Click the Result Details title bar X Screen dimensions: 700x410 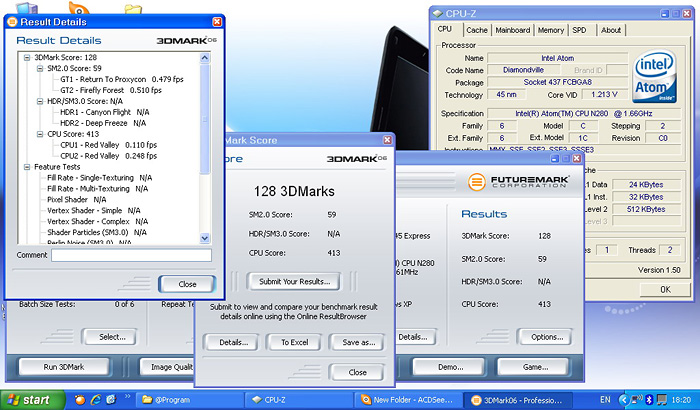click(x=217, y=21)
